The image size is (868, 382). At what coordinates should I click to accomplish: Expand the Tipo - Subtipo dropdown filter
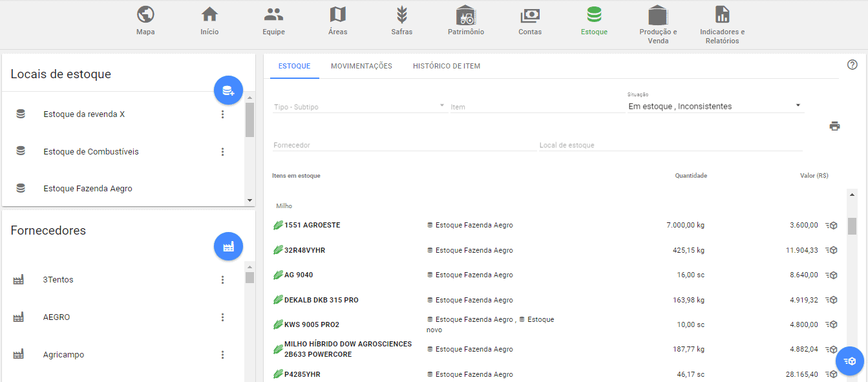coord(441,105)
